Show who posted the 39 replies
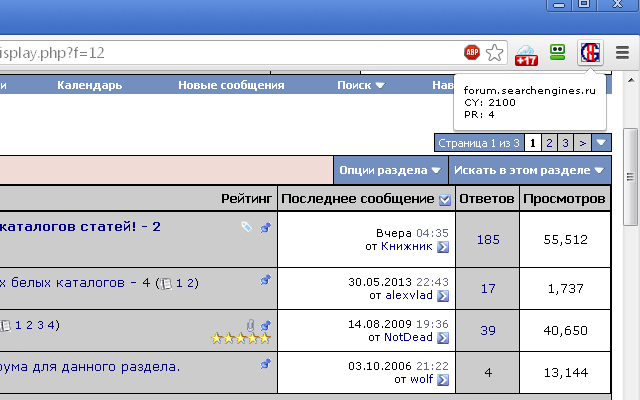Screen dimensions: 640x400 488,330
